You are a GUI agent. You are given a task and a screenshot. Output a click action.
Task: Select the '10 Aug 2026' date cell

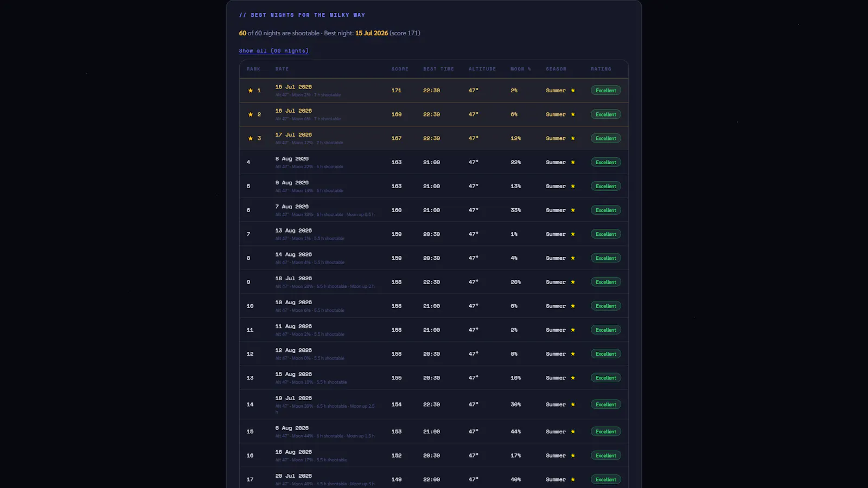(x=293, y=302)
